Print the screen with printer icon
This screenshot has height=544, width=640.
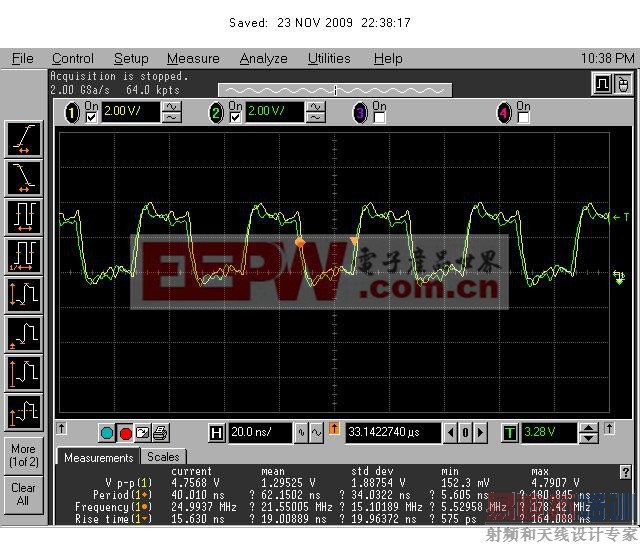coord(160,433)
